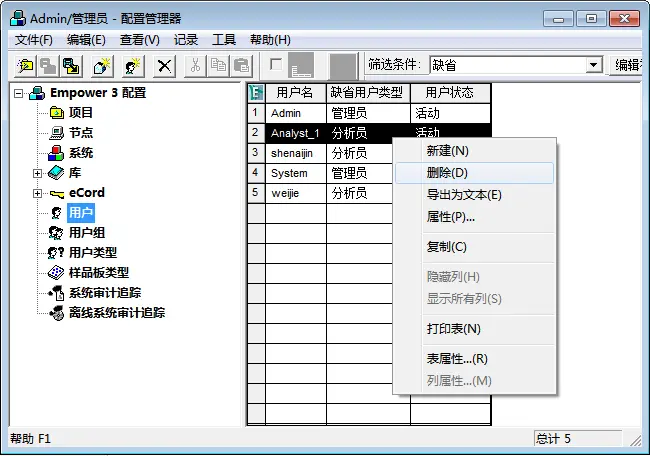Click the Admin user name cell

click(x=296, y=113)
